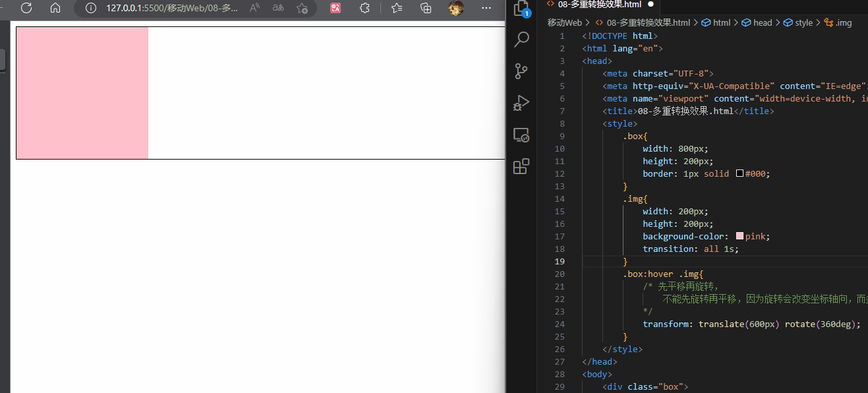Image resolution: width=868 pixels, height=393 pixels.
Task: Open the browser settings and more menu
Action: [x=486, y=8]
